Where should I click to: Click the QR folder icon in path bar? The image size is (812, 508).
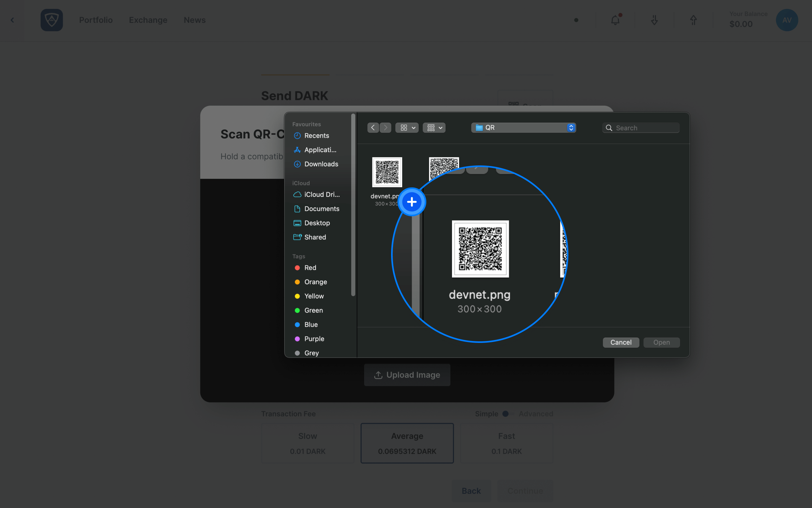click(479, 128)
